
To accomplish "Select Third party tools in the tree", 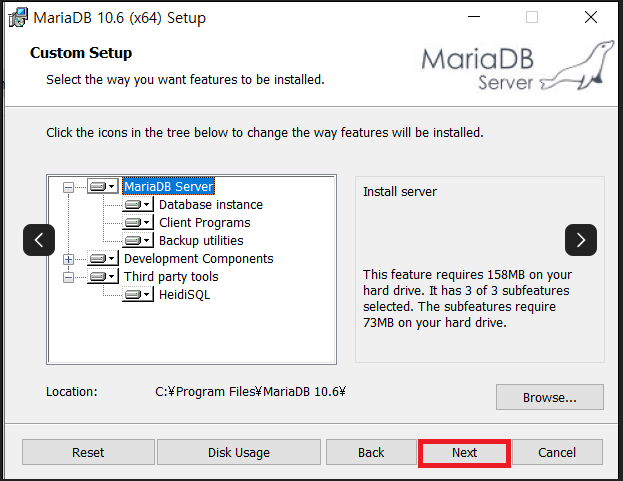I will pos(171,276).
